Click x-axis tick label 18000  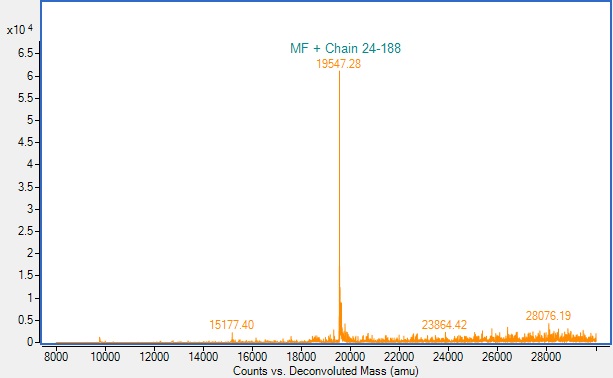pos(301,357)
